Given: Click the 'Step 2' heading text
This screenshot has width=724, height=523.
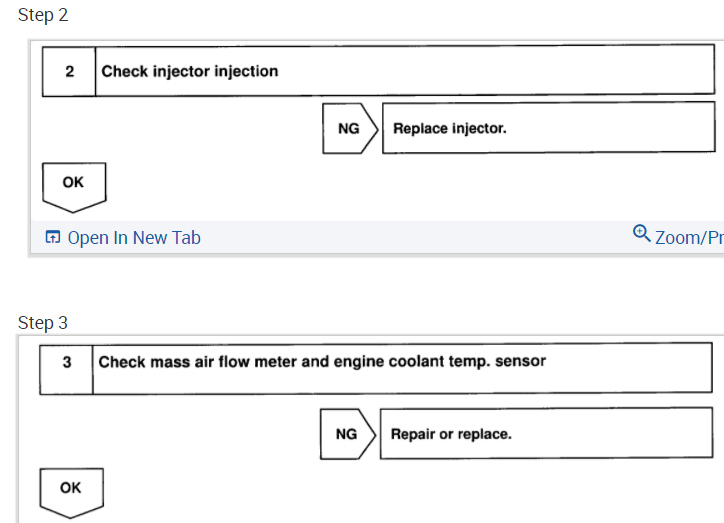Looking at the screenshot, I should [x=44, y=15].
